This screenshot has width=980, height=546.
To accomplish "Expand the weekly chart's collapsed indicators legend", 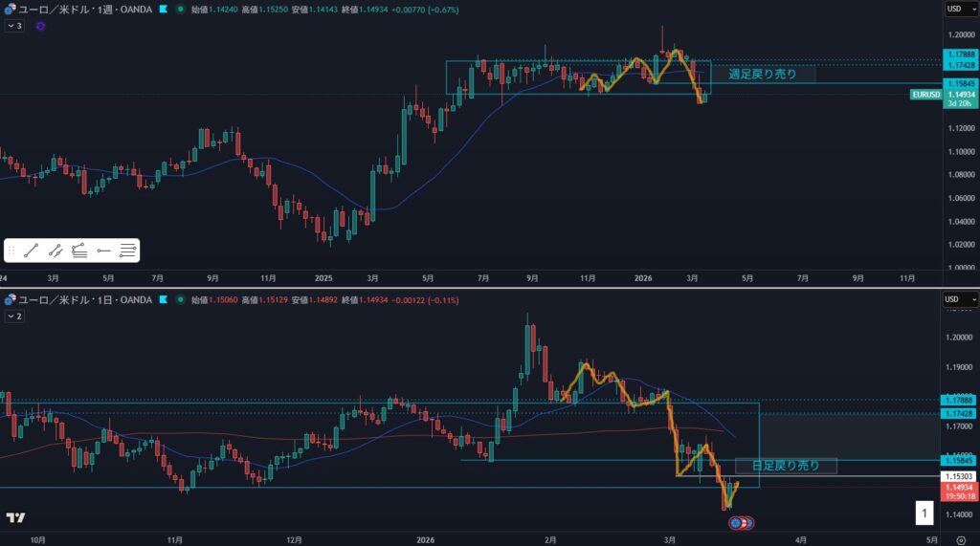I will (14, 26).
